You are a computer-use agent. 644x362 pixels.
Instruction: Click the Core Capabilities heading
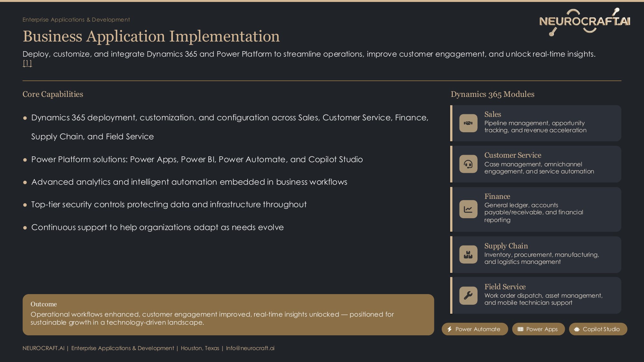point(53,94)
